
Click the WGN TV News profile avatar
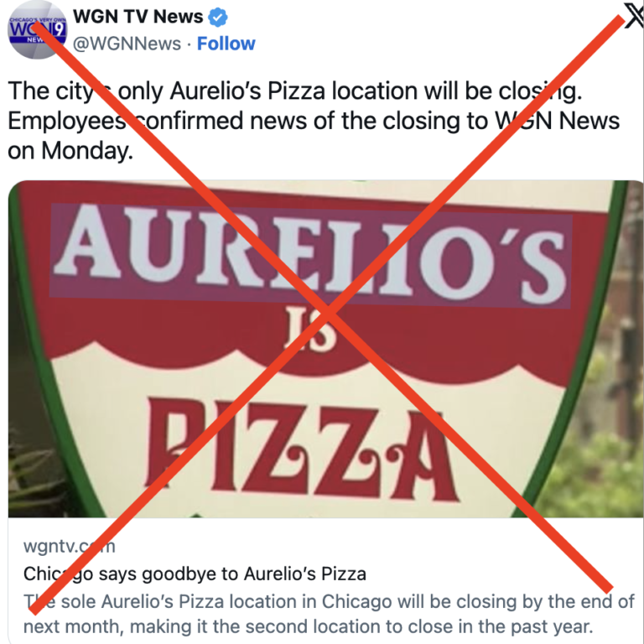pyautogui.click(x=38, y=30)
